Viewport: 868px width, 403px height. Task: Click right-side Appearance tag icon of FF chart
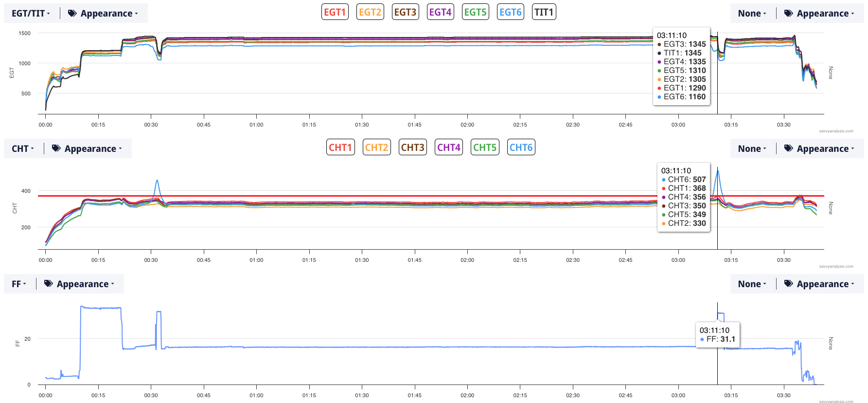point(789,284)
